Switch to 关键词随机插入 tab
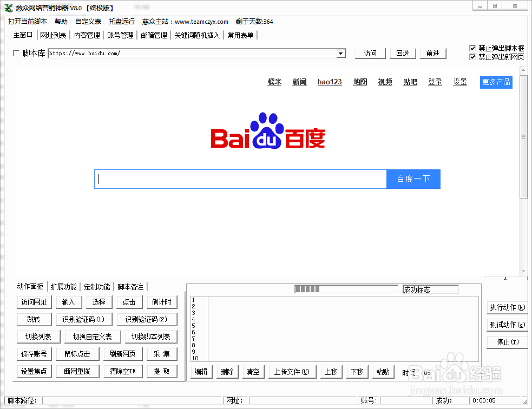The width and height of the screenshot is (532, 409). (x=197, y=35)
